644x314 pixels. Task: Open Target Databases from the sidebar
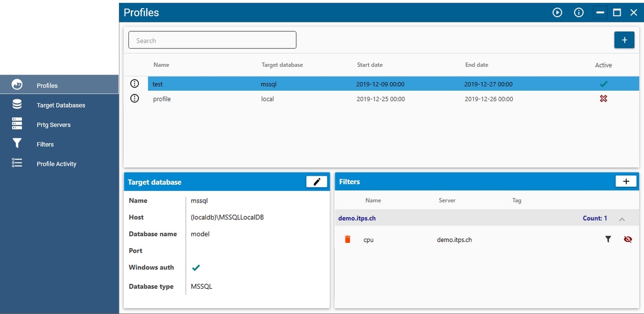(x=61, y=105)
